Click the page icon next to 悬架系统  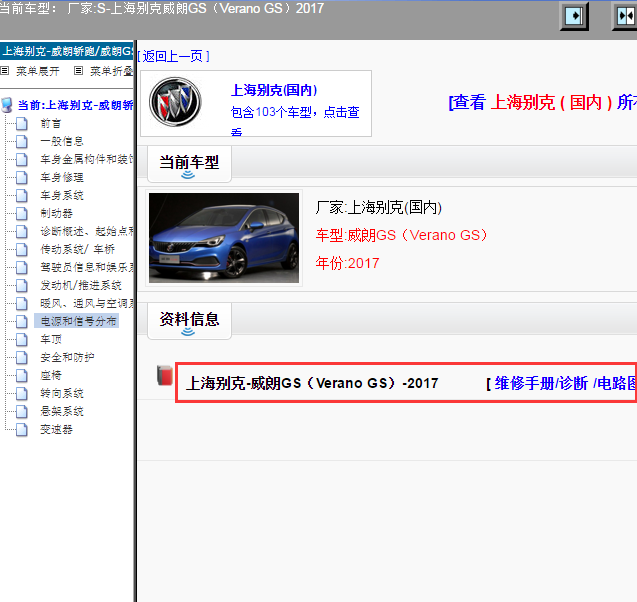[x=22, y=411]
